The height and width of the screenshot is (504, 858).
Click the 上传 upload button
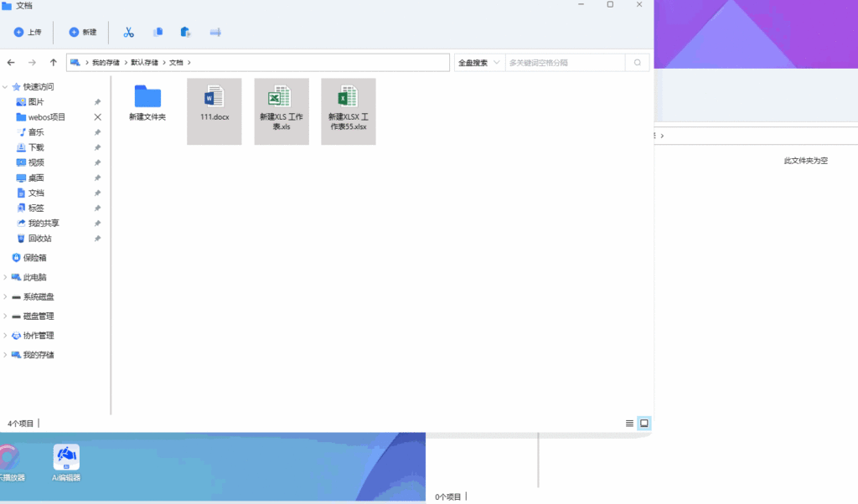pos(28,33)
